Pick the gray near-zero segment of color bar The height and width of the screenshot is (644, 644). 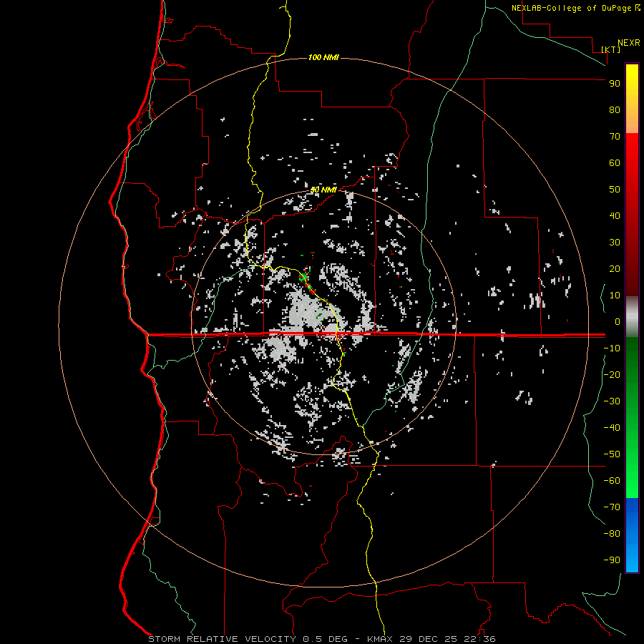pos(632,317)
